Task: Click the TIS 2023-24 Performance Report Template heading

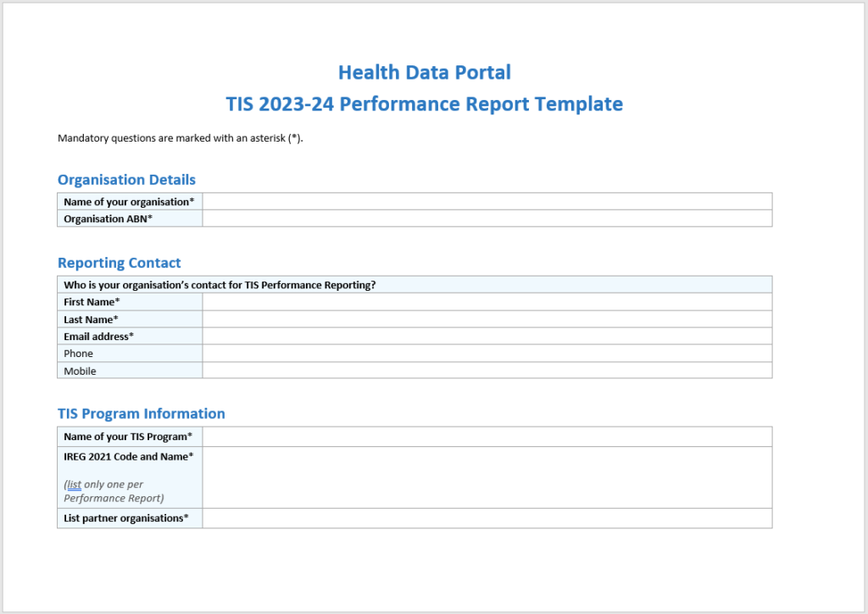Action: [424, 104]
